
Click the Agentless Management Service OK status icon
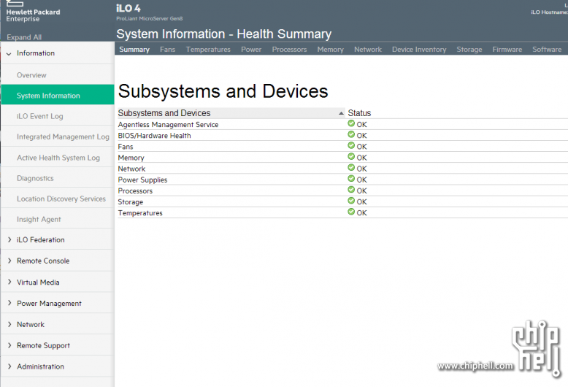[351, 123]
